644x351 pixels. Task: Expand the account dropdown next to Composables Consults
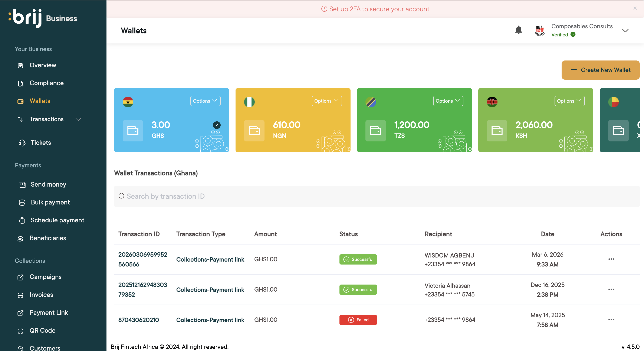(x=625, y=30)
